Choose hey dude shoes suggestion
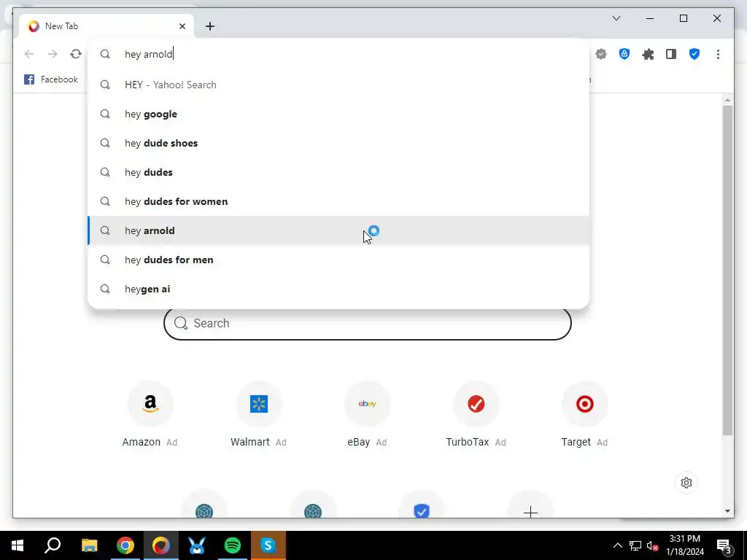747x560 pixels. 338,143
